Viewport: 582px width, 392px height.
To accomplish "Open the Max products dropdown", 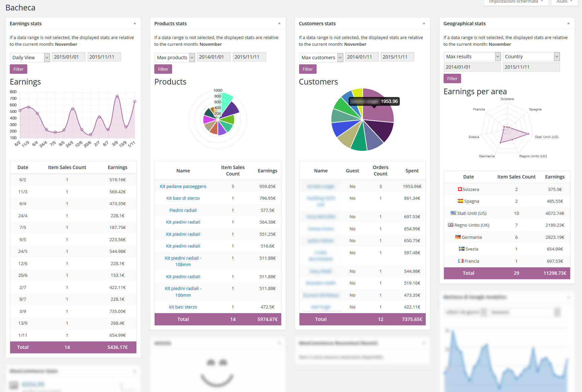I will click(174, 58).
